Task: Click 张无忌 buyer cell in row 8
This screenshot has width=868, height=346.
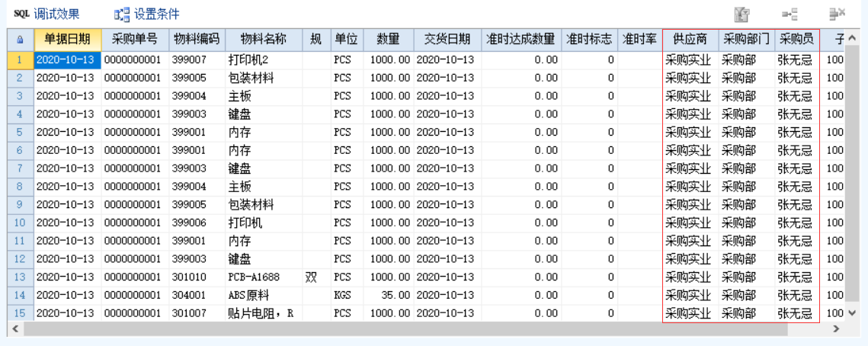Action: tap(796, 187)
